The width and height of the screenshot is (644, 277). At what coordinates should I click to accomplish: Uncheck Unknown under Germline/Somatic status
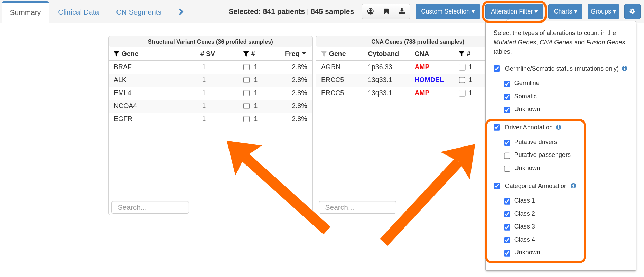click(507, 110)
